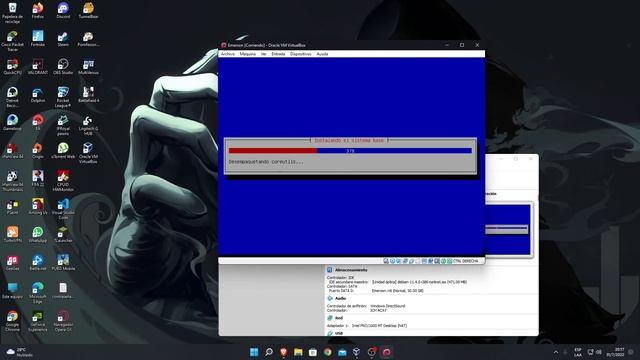Open the Ver menu

(264, 54)
